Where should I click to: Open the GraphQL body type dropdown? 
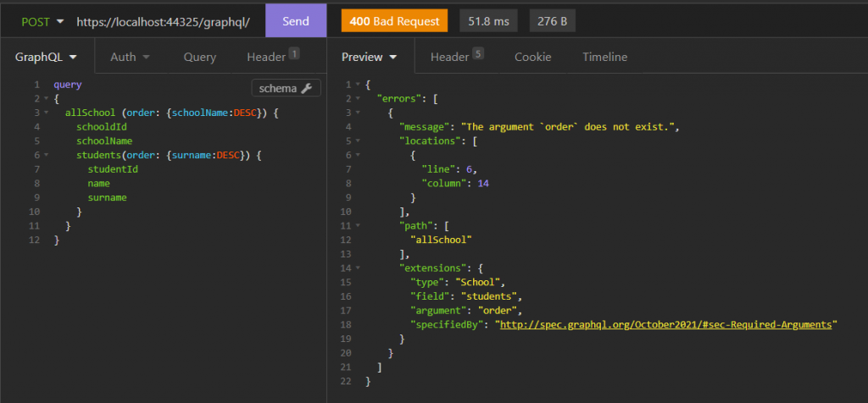click(x=47, y=58)
